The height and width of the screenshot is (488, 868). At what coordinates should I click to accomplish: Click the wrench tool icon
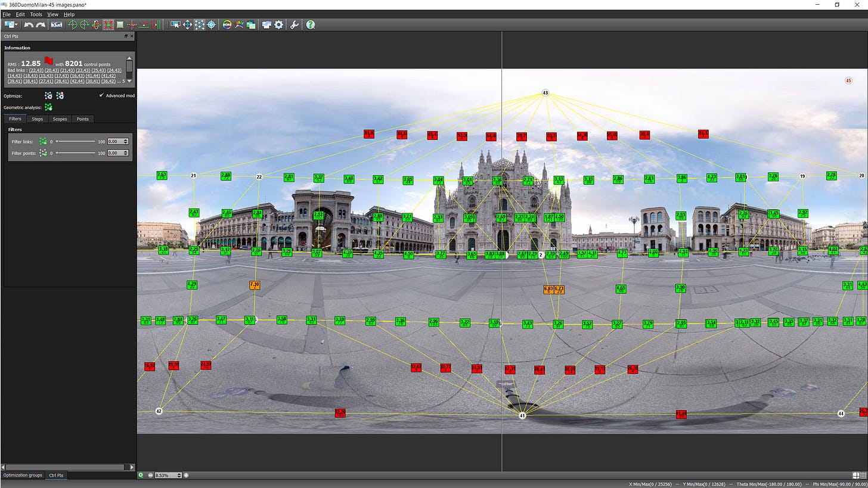click(294, 24)
